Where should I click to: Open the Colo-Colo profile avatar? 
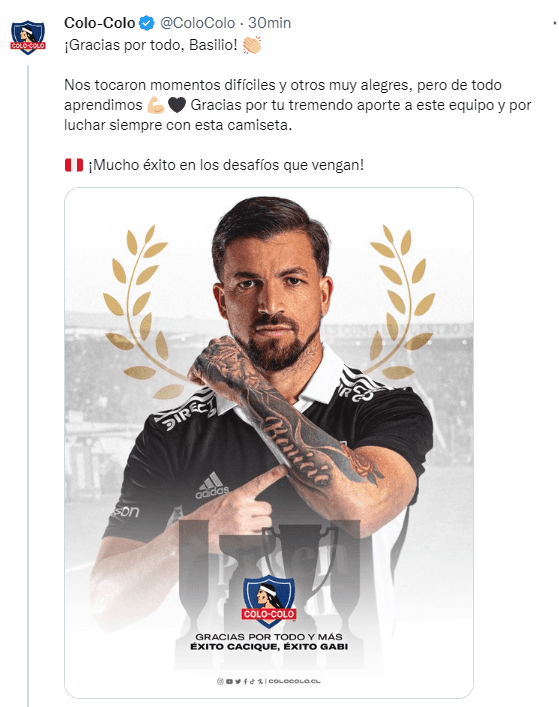click(28, 37)
